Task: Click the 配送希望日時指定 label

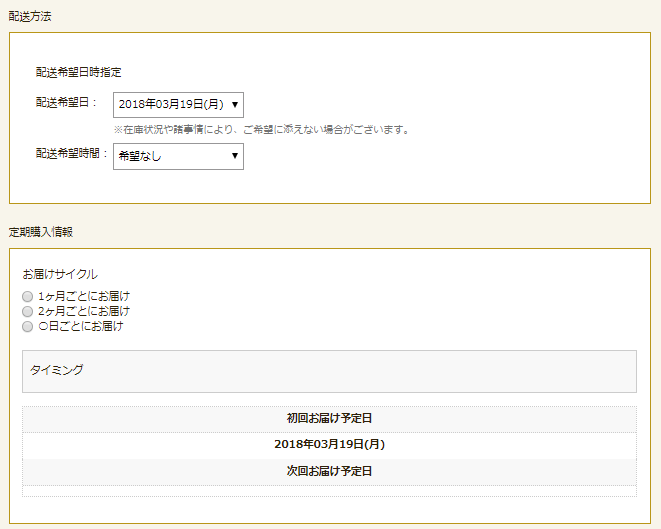Action: (78, 72)
